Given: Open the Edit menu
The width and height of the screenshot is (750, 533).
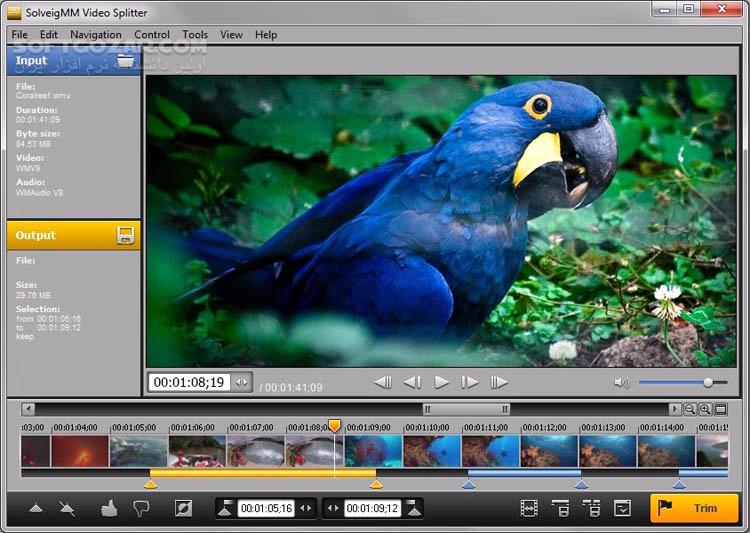Looking at the screenshot, I should point(49,34).
